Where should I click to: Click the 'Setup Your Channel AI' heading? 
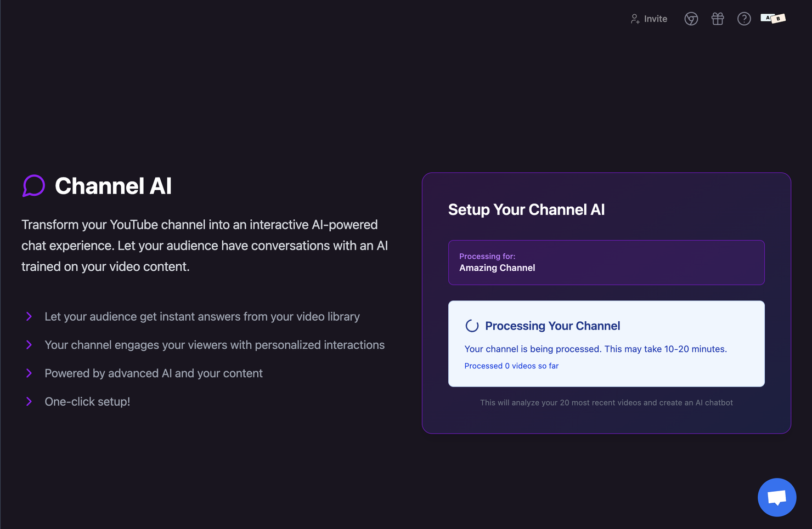coord(526,209)
